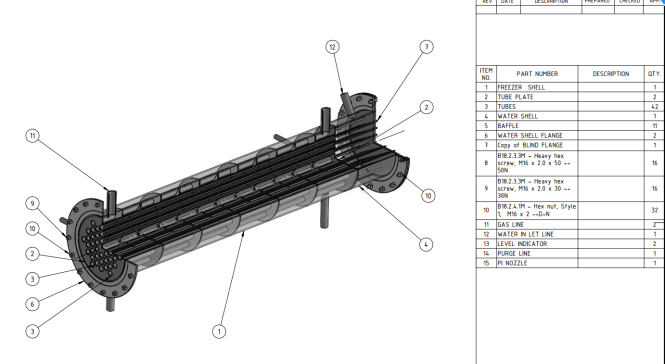Click item number 15 in the parts table
The image size is (665, 364).
point(486,263)
